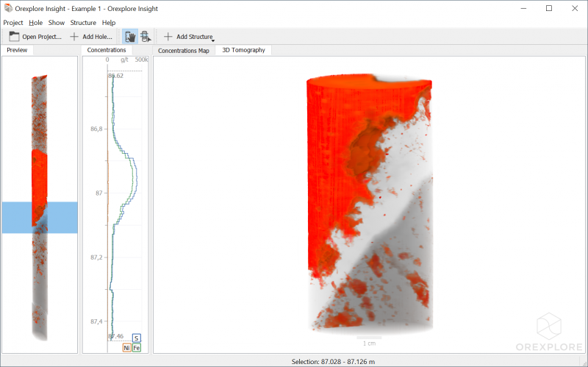The image size is (588, 367).
Task: Switch to the Concentrations Map tab
Action: (183, 50)
